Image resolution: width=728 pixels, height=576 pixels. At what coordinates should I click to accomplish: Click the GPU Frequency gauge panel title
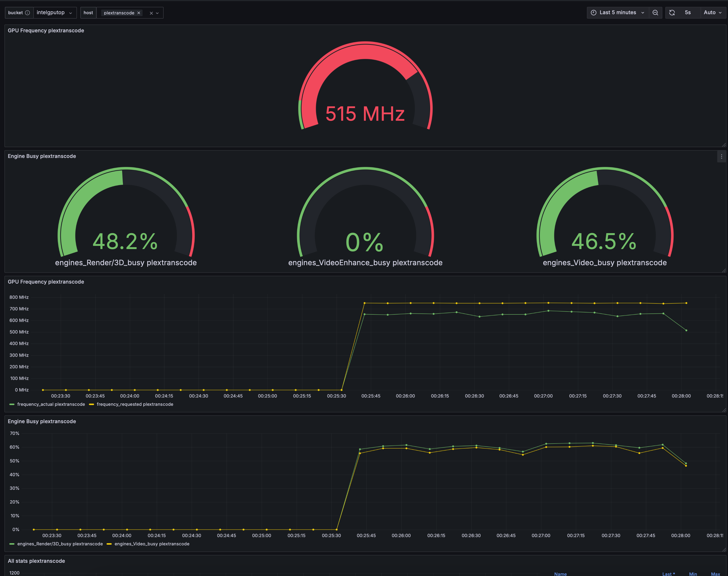(x=46, y=30)
